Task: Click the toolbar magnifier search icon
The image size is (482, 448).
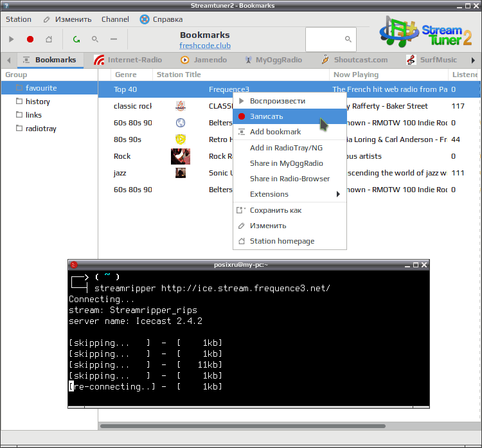Action: (x=95, y=39)
